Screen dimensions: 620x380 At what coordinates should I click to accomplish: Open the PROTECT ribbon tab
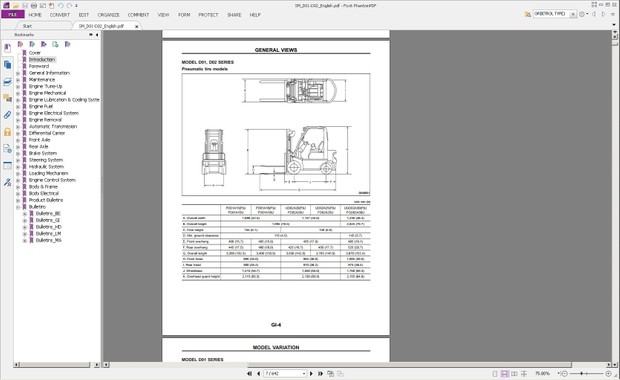[x=208, y=15]
